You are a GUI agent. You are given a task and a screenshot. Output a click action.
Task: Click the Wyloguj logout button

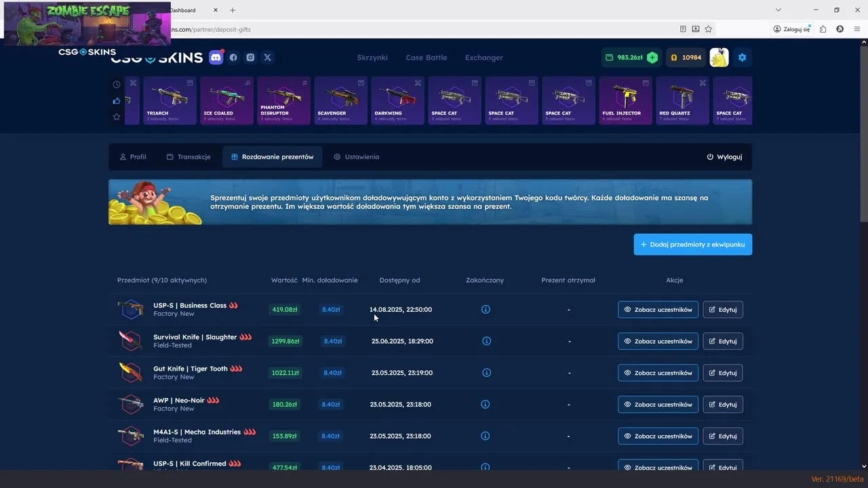(x=724, y=157)
